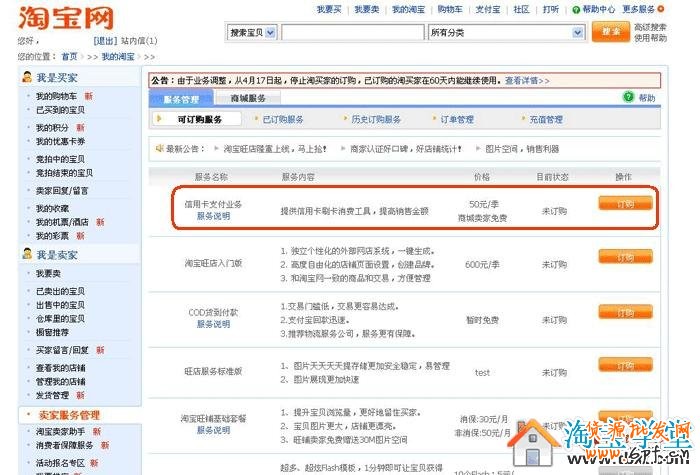
Task: Open 服务说明 link under COD货到付款
Action: 213,324
